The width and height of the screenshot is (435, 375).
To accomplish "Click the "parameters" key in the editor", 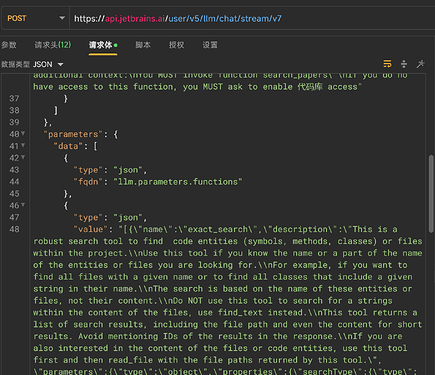I will point(73,134).
